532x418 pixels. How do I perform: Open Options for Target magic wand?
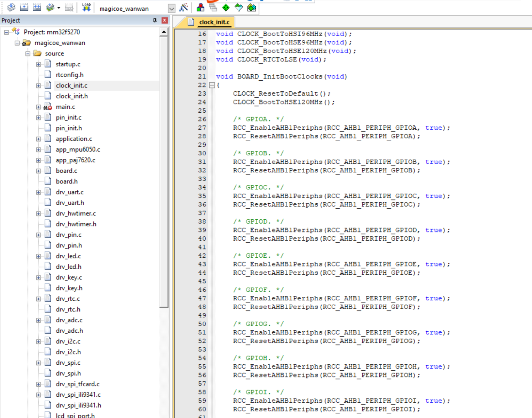(184, 7)
